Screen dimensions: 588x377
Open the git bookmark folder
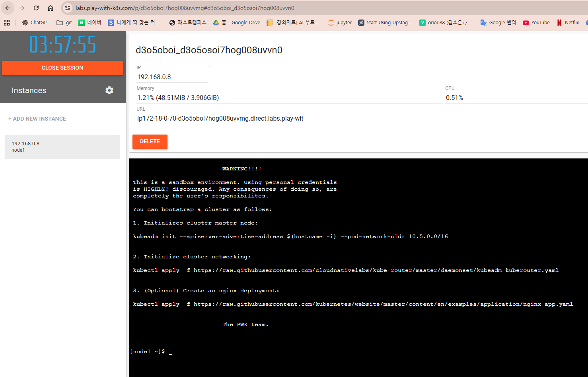[64, 23]
